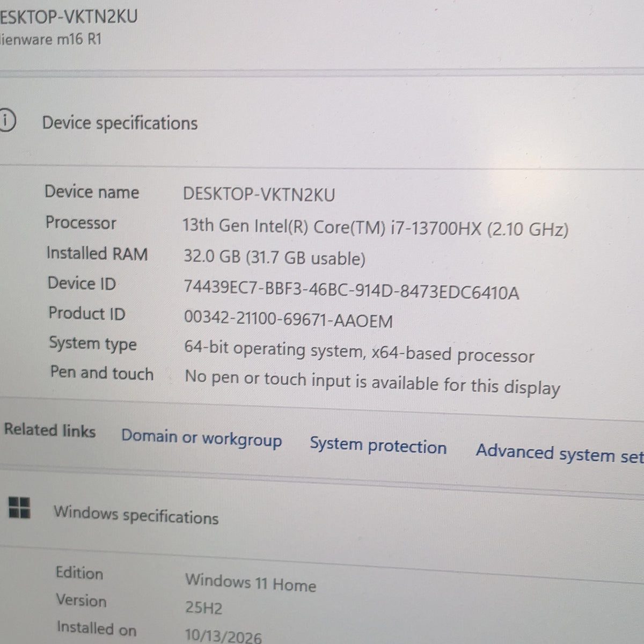Click the Related links label
This screenshot has width=644, height=644.
[50, 430]
